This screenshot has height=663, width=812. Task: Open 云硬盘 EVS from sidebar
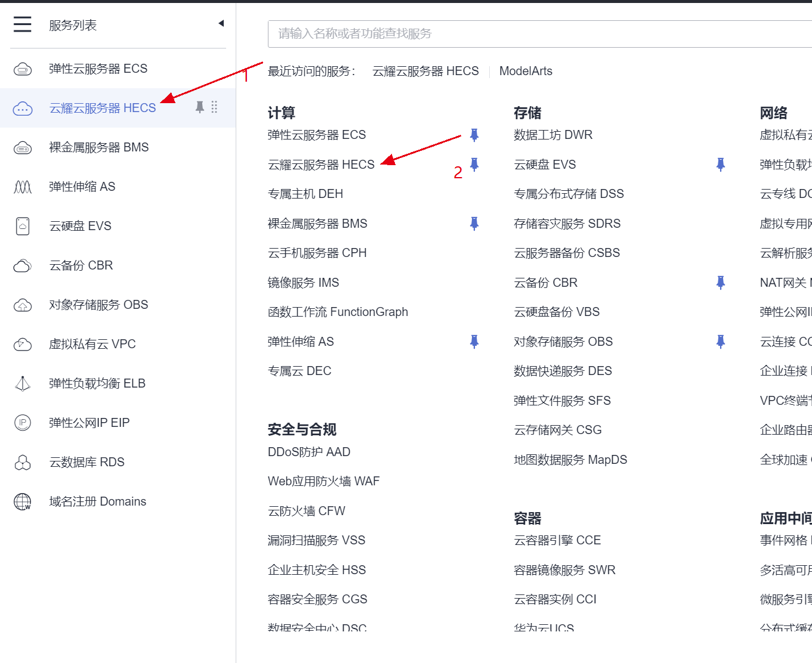(x=80, y=226)
